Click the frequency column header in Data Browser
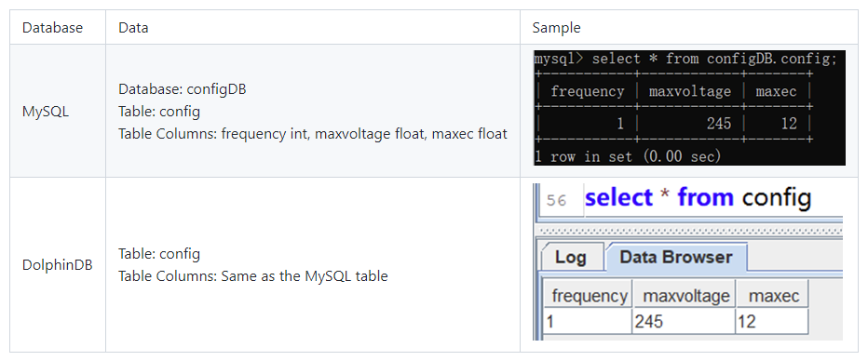Image resolution: width=868 pixels, height=361 pixels. [588, 295]
